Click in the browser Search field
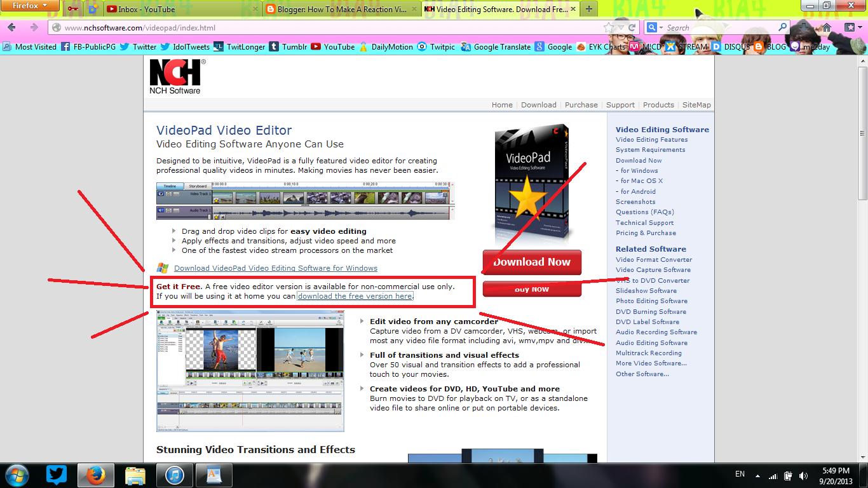 pos(721,28)
